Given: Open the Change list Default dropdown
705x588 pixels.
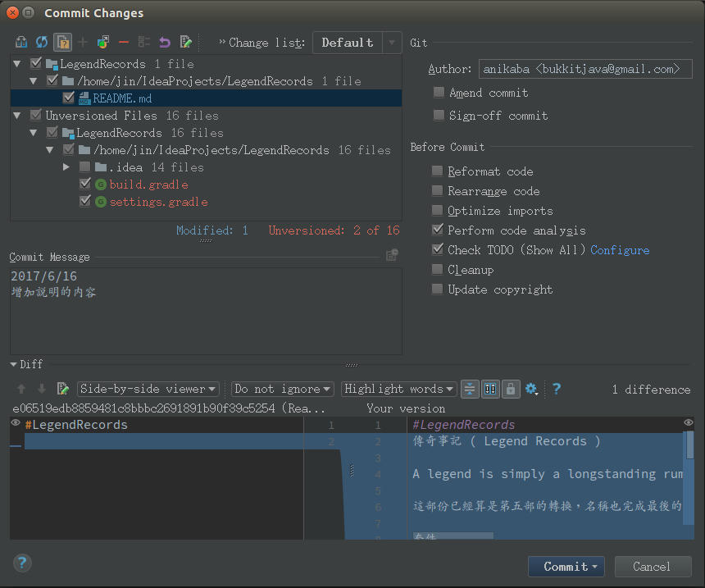Looking at the screenshot, I should (x=357, y=43).
